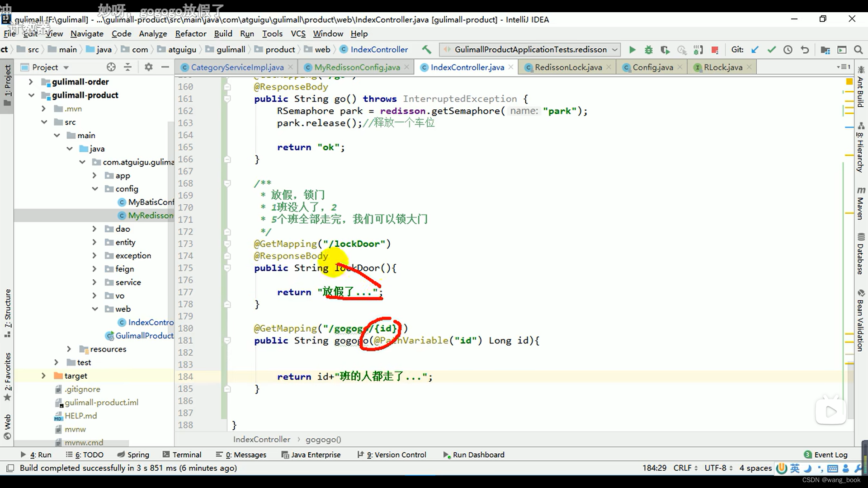
Task: Fold the lockDoor method at line 175
Action: (x=227, y=268)
